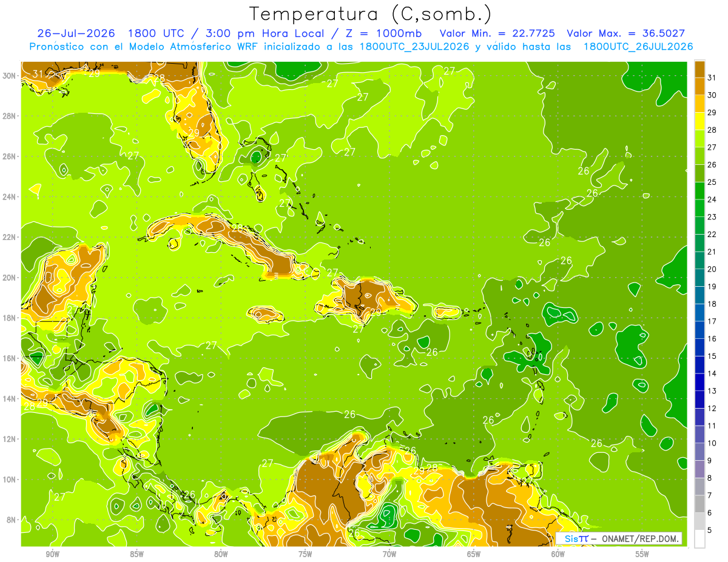This screenshot has height=562, width=728.
Task: Click 'Valor Min. = 22.7725'
Action: 497,33
